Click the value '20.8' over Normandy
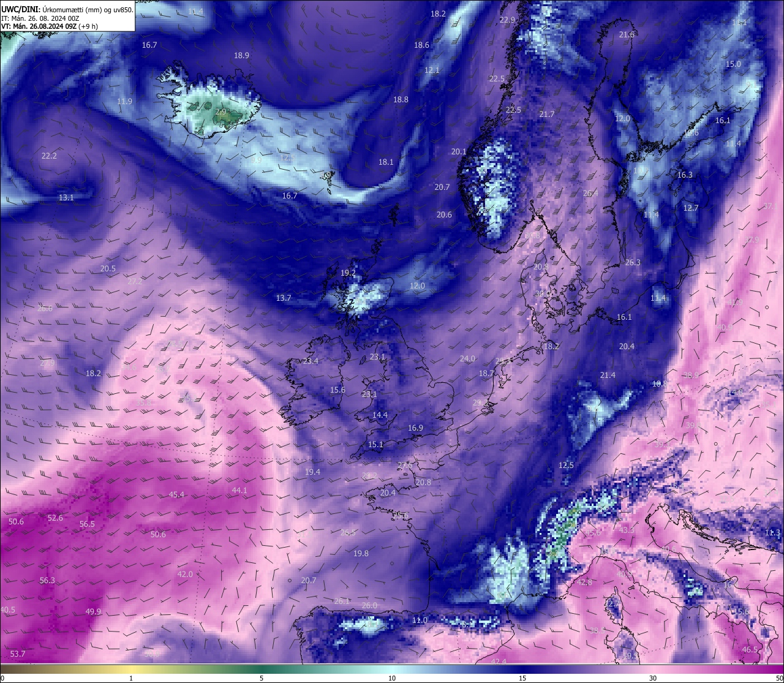Viewport: 784px width, 683px height. [x=423, y=482]
